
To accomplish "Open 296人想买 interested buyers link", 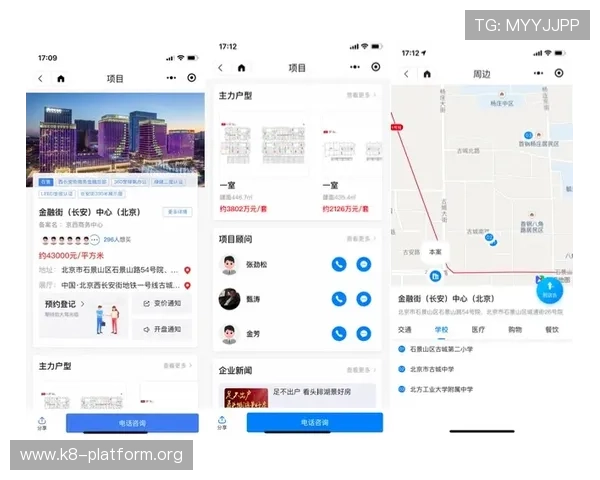I will tap(117, 240).
